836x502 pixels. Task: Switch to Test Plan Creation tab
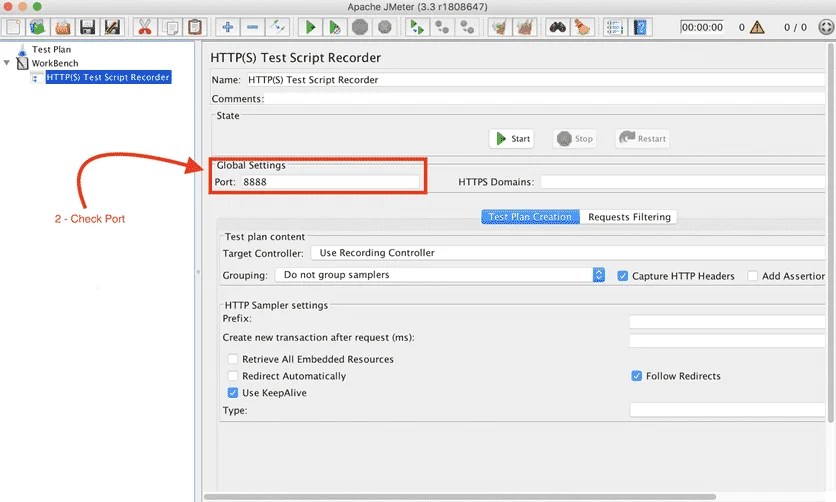[530, 217]
